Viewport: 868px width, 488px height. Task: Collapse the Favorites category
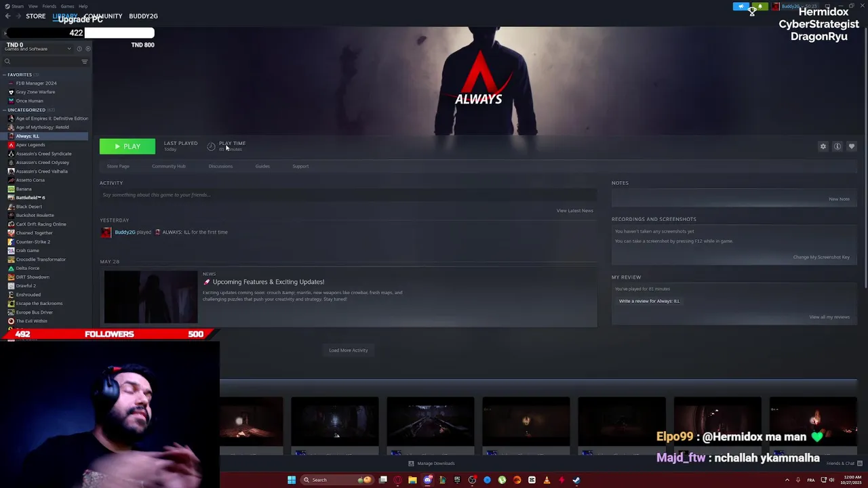coord(4,75)
